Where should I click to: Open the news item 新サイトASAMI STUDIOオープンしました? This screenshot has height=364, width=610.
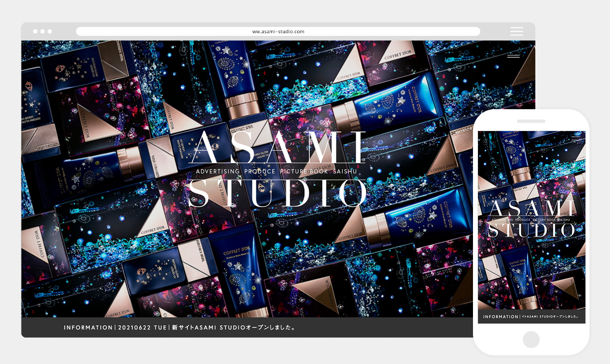pyautogui.click(x=234, y=328)
